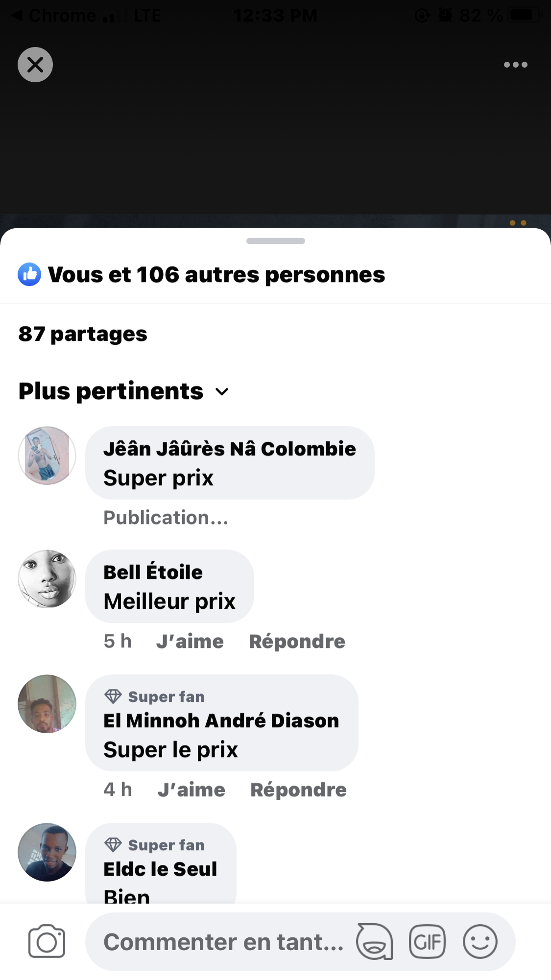
Task: Open the avatar sticker picker icon
Action: click(375, 941)
